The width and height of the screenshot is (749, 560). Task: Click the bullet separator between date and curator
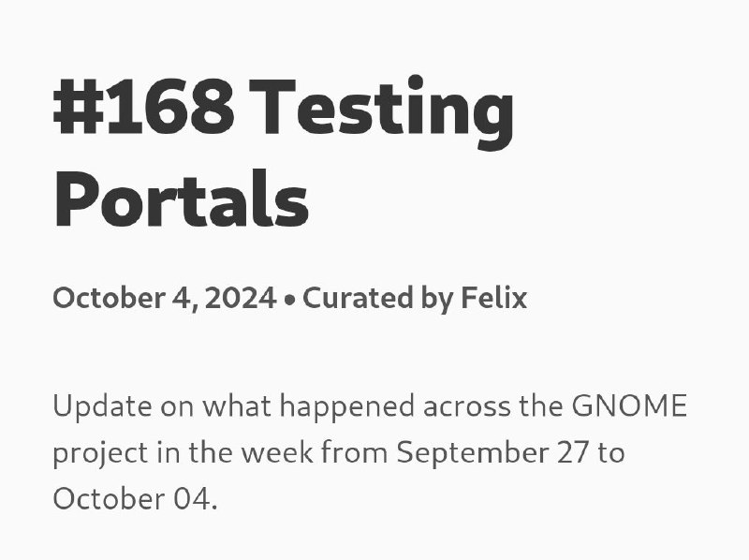[289, 300]
